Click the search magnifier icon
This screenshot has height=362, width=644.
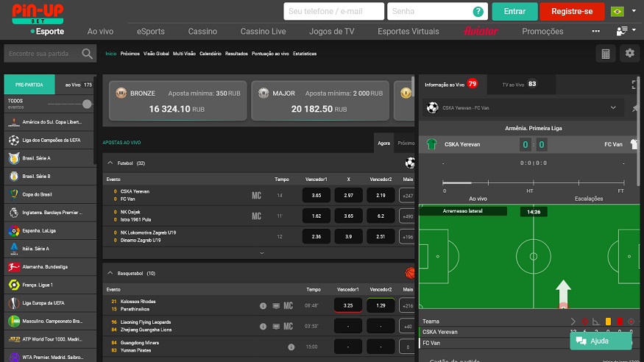click(87, 54)
